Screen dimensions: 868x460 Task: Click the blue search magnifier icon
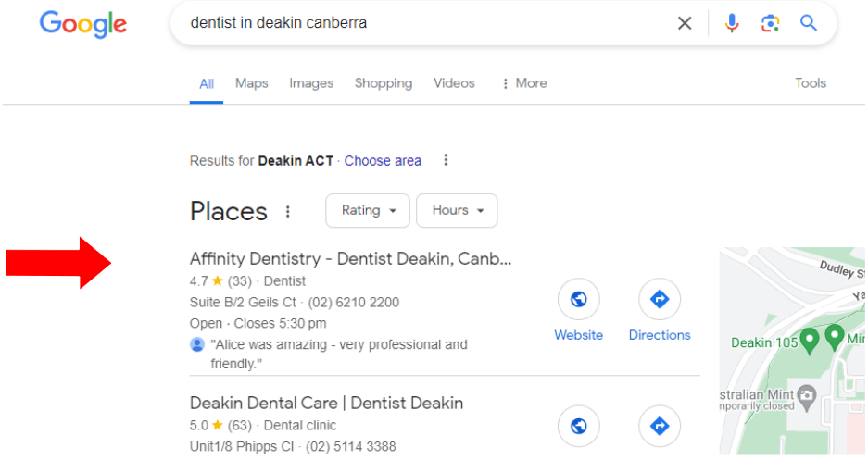pyautogui.click(x=809, y=23)
